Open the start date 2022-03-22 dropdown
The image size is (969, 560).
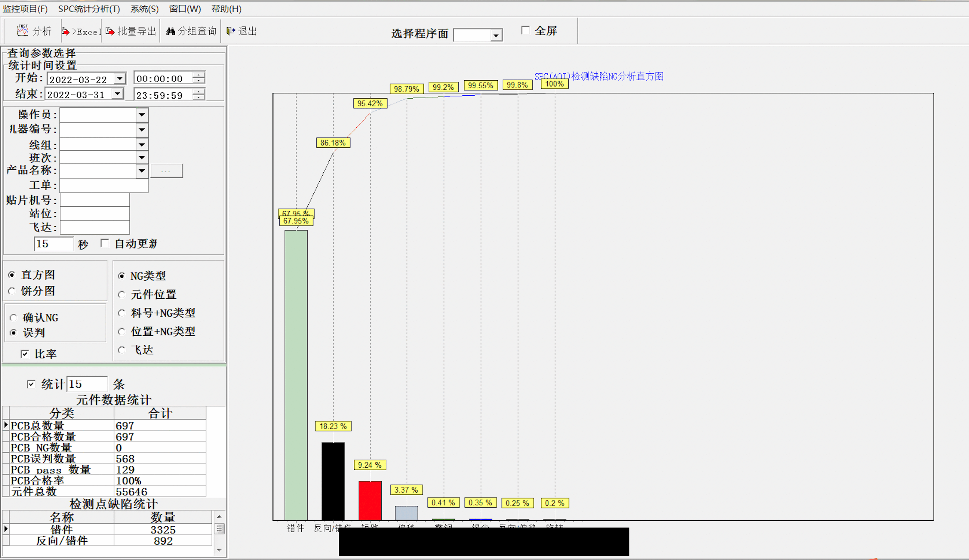point(120,79)
